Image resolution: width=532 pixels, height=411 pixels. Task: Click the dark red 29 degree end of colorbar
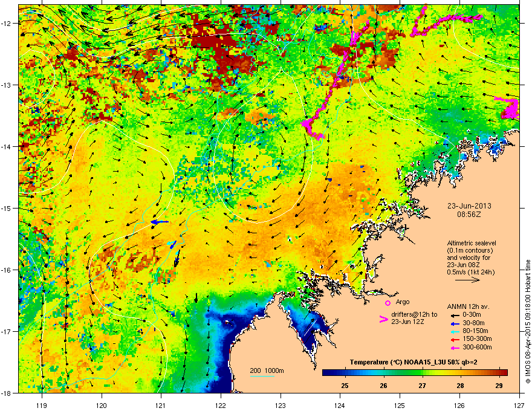coord(503,373)
